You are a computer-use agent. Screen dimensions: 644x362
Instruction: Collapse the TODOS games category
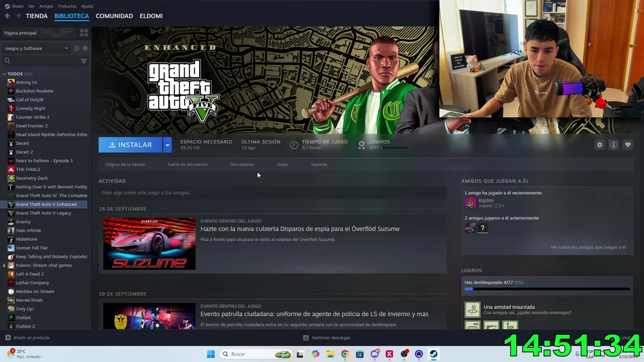tap(5, 74)
